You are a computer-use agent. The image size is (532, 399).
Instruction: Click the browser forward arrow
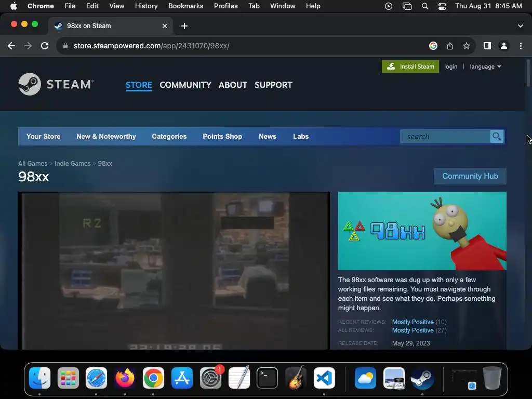coord(28,46)
